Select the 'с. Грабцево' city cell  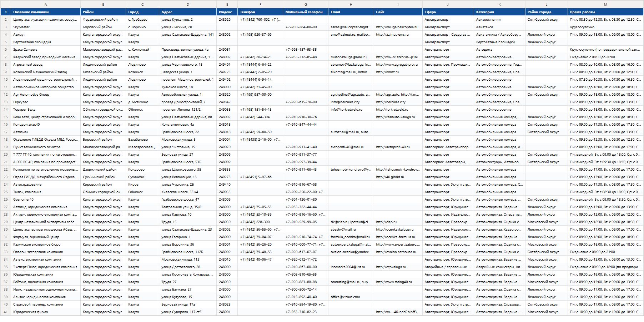point(142,20)
